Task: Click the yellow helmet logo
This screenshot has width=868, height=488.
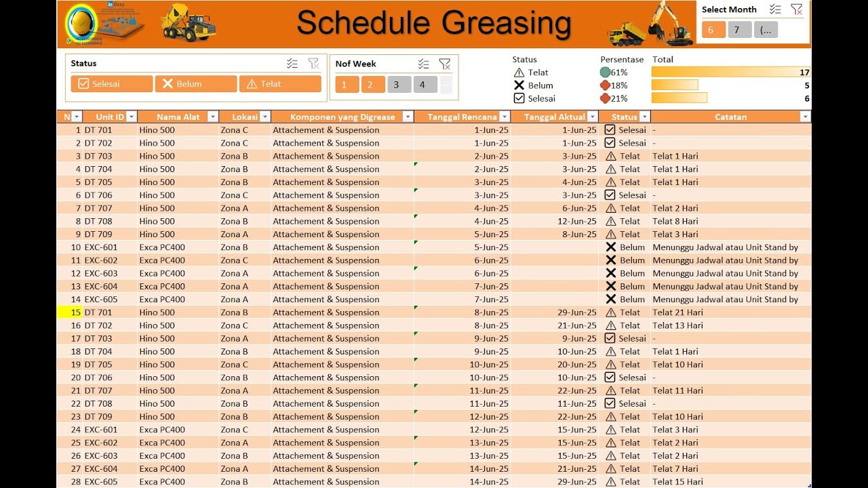Action: (x=82, y=24)
